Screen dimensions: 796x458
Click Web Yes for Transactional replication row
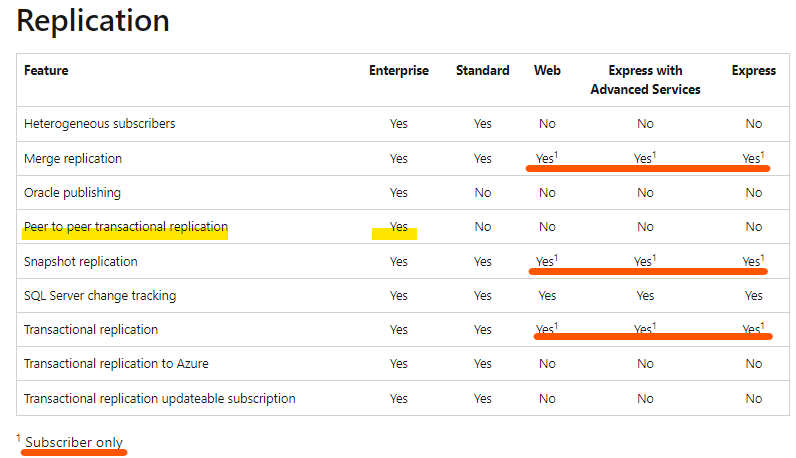pyautogui.click(x=547, y=329)
